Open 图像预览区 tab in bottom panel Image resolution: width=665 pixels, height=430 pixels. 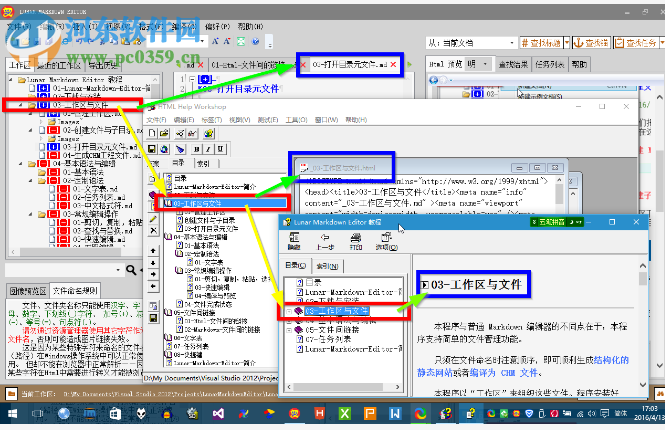pos(28,291)
